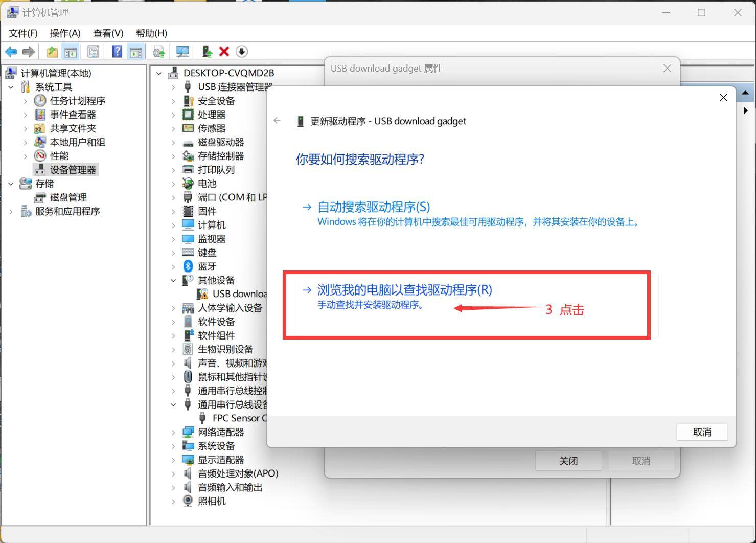Select the 传感器 device category
The image size is (756, 543).
[x=212, y=128]
